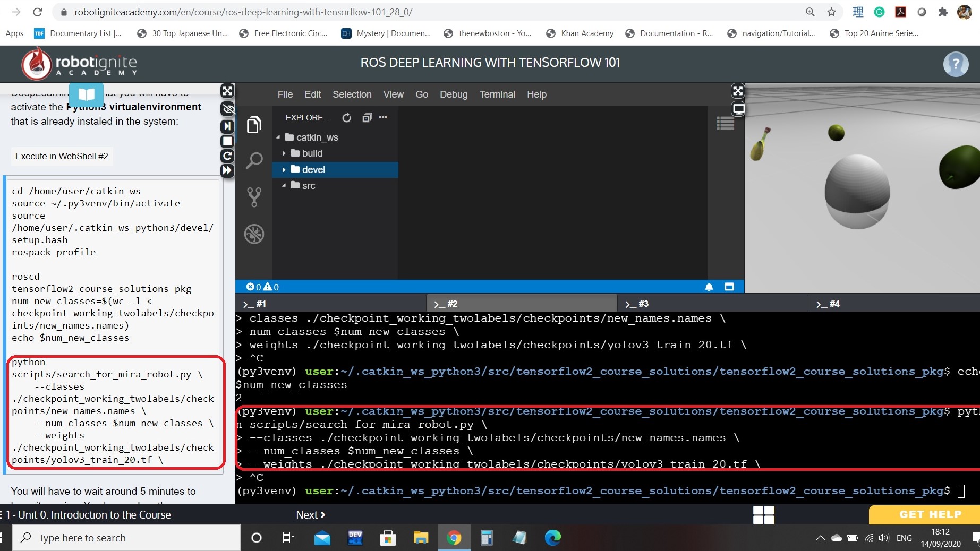980x551 pixels.
Task: Click the Windows taskbar search box
Action: pyautogui.click(x=126, y=538)
